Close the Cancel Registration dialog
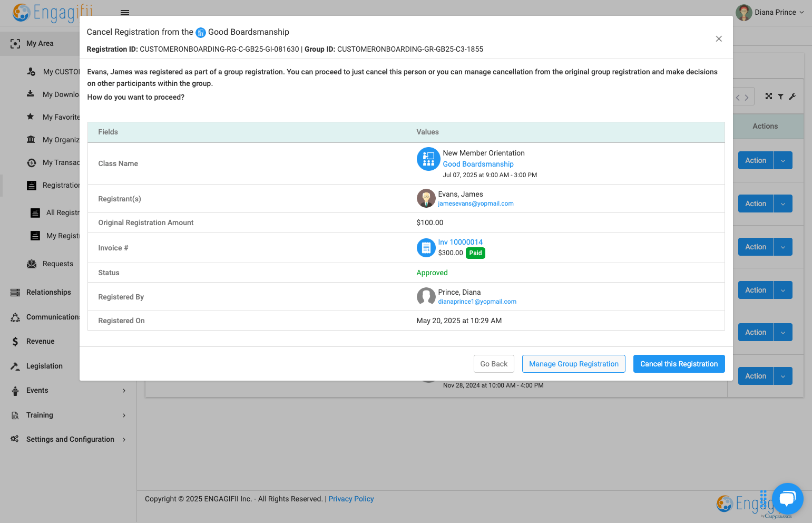812x523 pixels. [x=719, y=39]
